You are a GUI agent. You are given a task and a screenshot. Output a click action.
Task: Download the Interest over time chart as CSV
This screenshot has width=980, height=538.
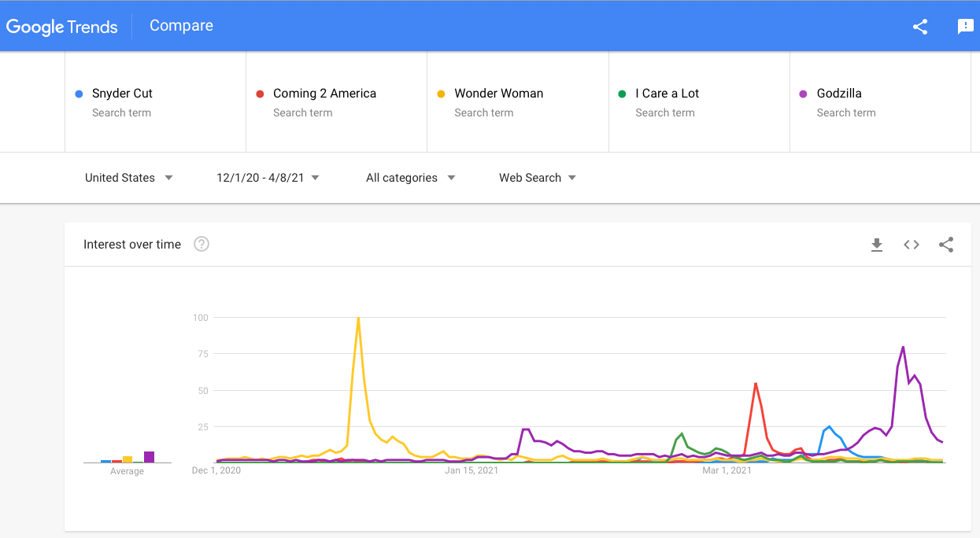877,245
